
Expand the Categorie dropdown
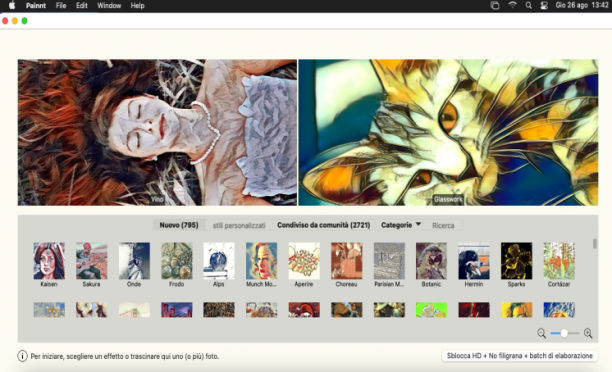pos(401,225)
